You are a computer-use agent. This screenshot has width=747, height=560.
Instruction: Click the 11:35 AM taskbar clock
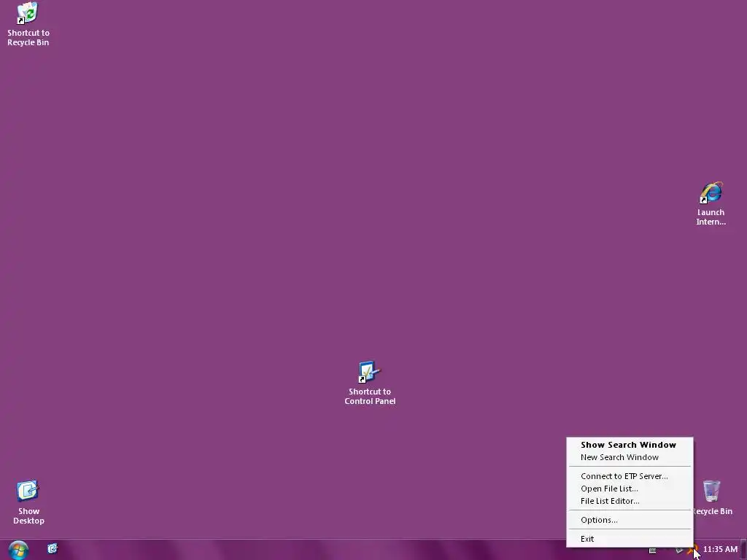pos(720,550)
